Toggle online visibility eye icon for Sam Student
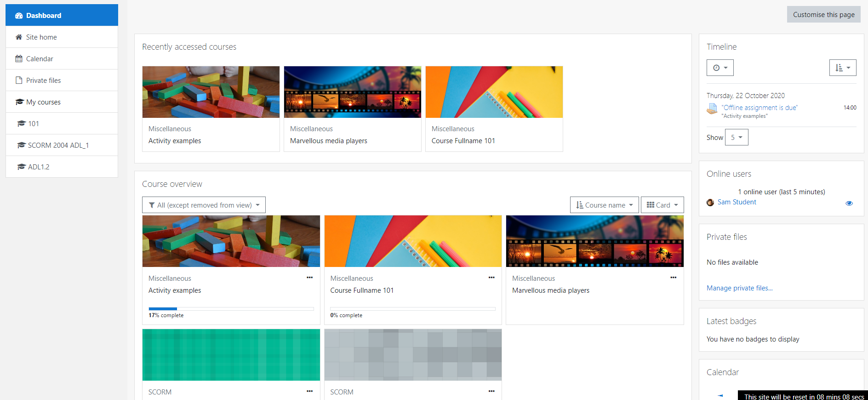Screen dimensions: 868x400 [849, 203]
